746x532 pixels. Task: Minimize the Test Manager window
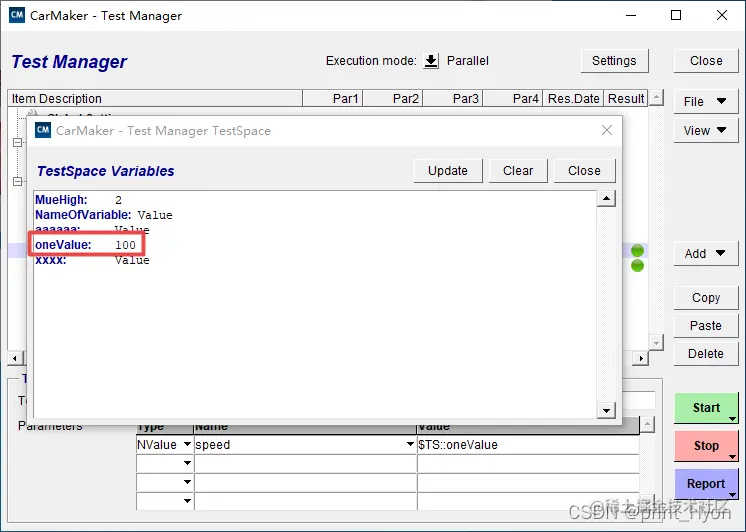tap(631, 15)
